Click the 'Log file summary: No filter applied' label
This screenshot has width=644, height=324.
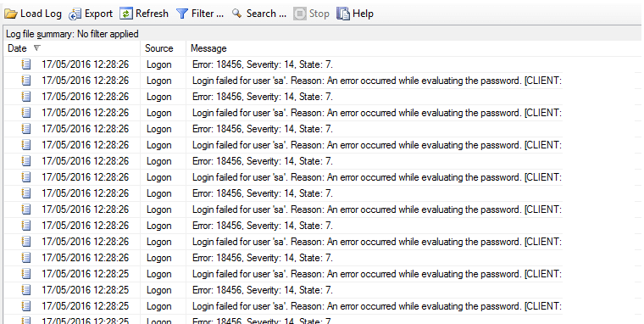tap(72, 34)
